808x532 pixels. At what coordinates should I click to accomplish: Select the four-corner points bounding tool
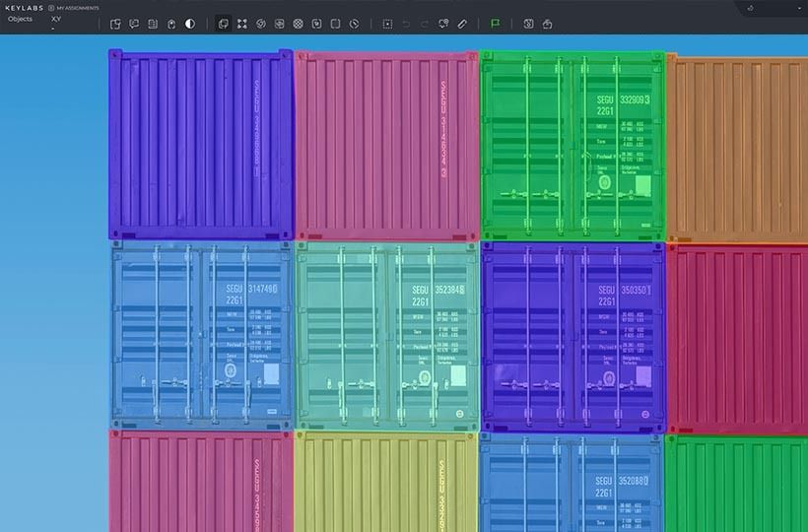point(241,24)
